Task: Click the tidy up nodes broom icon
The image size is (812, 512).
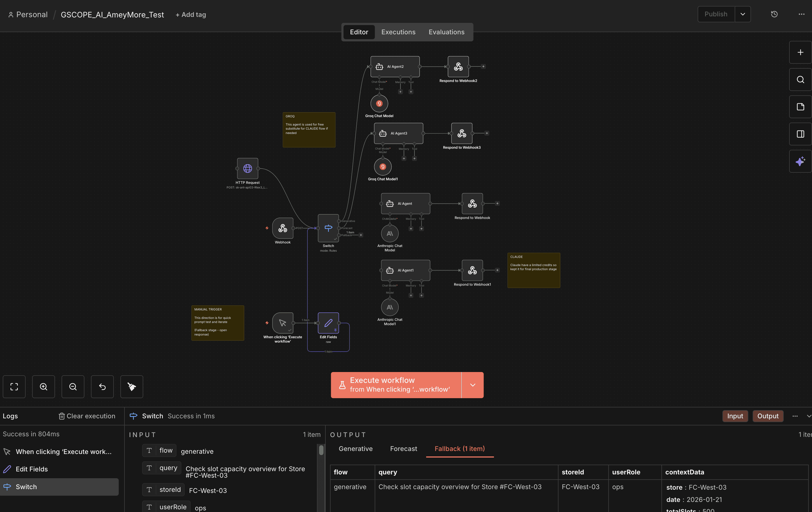Action: coord(132,386)
